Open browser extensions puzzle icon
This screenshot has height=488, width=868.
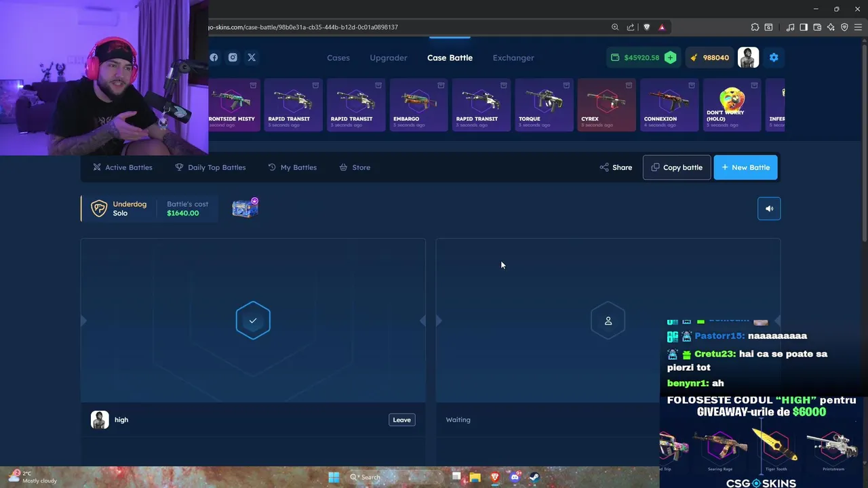755,27
